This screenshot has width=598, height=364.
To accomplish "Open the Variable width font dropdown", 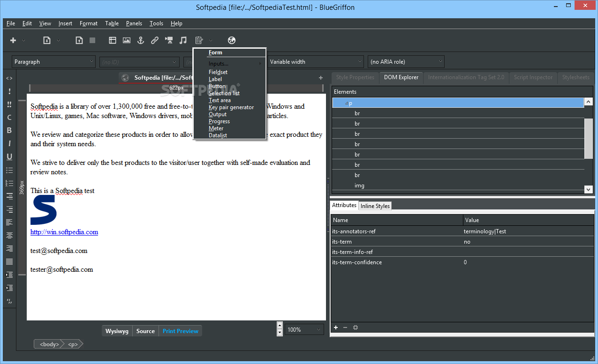I will point(315,62).
